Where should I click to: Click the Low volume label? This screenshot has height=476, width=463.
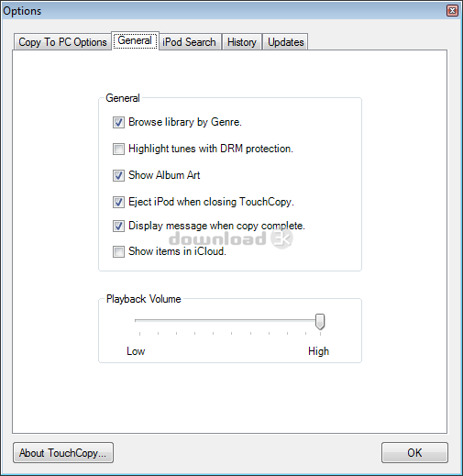click(136, 351)
